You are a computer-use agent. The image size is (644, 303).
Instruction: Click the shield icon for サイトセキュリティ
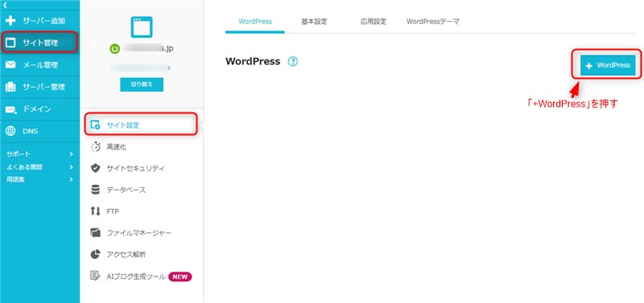95,168
